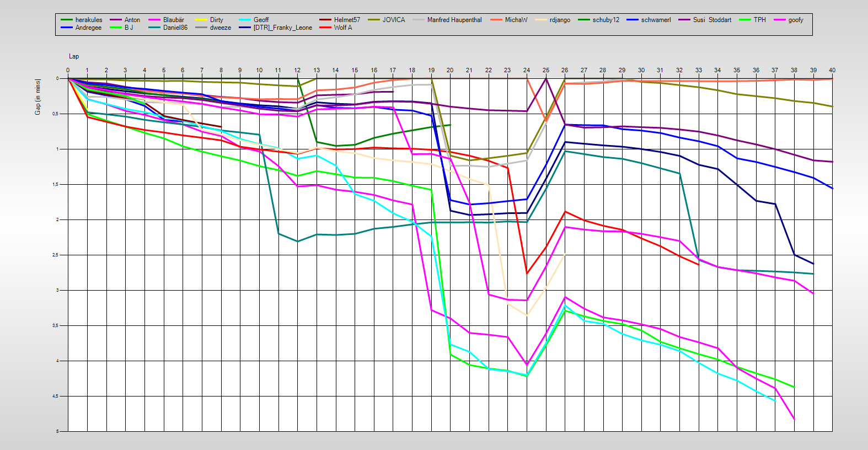868x450 pixels.
Task: Click the schwamerl blue color swatch
Action: click(x=633, y=20)
